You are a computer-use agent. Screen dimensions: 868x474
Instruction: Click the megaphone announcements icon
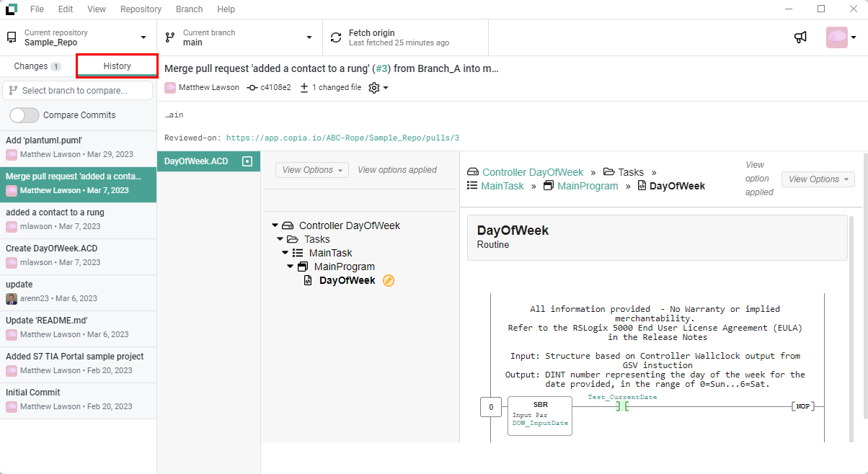[800, 37]
